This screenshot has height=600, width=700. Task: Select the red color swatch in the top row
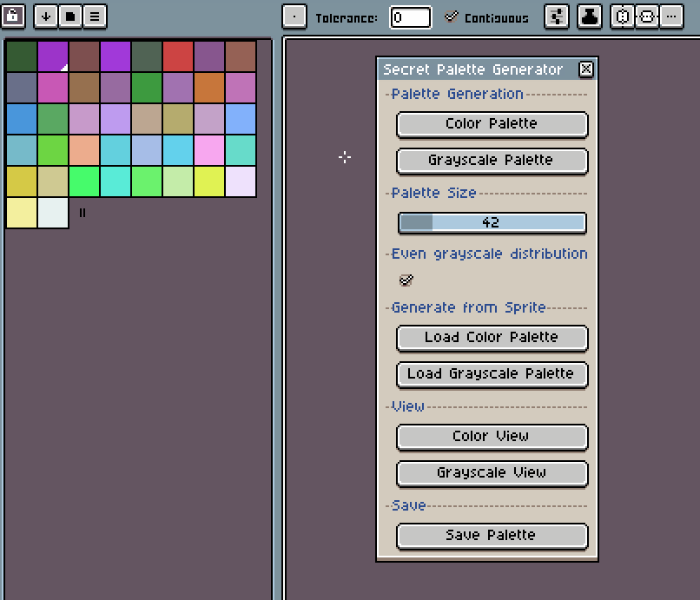[x=178, y=56]
